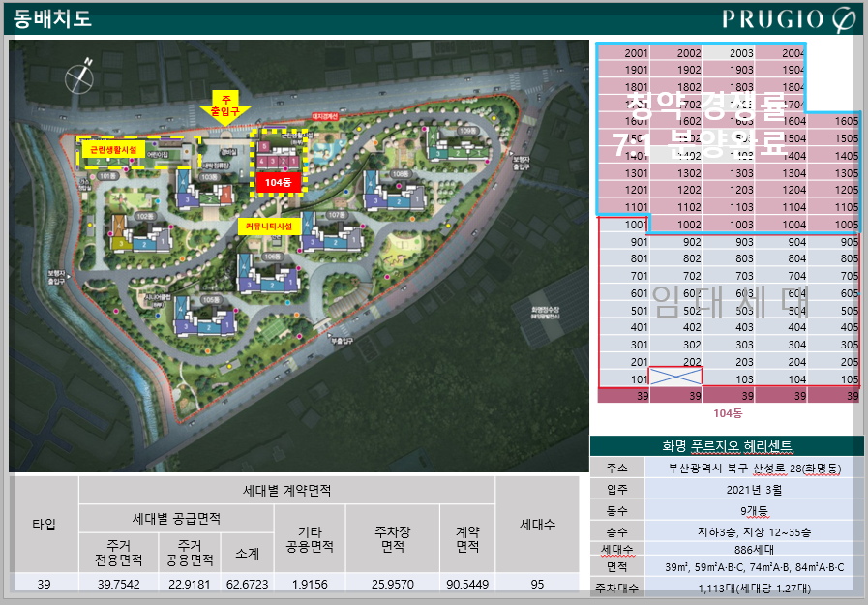Image resolution: width=868 pixels, height=605 pixels.
Task: Click the 108동 building label on the map
Action: pos(400,174)
